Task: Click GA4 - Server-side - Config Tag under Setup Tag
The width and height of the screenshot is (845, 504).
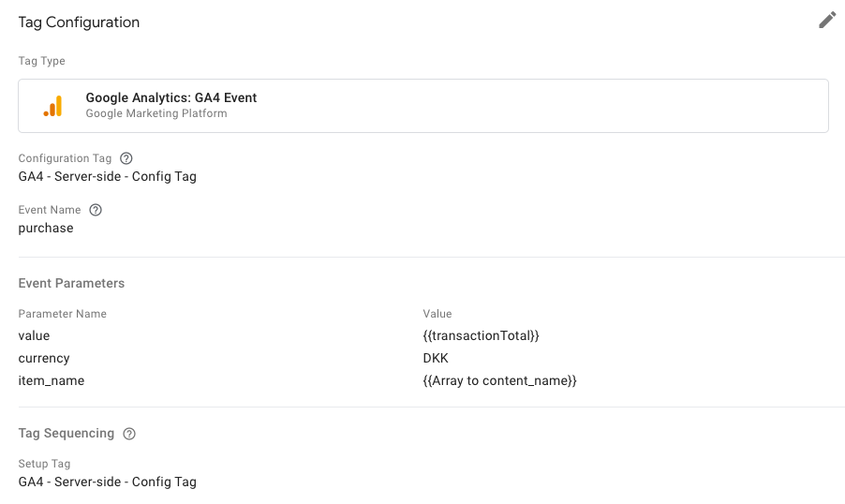Action: (107, 482)
